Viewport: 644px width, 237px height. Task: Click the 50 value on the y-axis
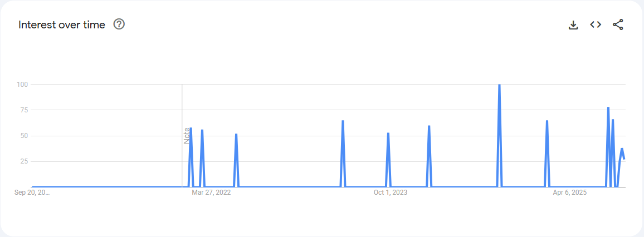click(23, 136)
